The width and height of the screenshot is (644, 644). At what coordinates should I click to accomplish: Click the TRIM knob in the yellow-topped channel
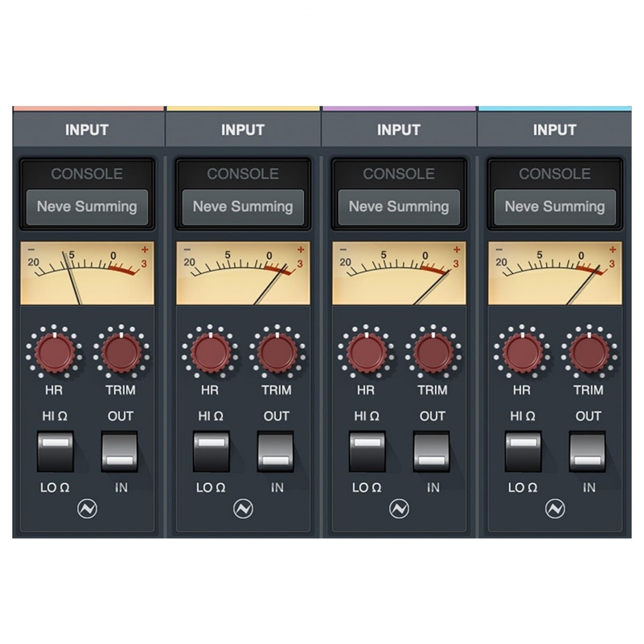tap(277, 352)
